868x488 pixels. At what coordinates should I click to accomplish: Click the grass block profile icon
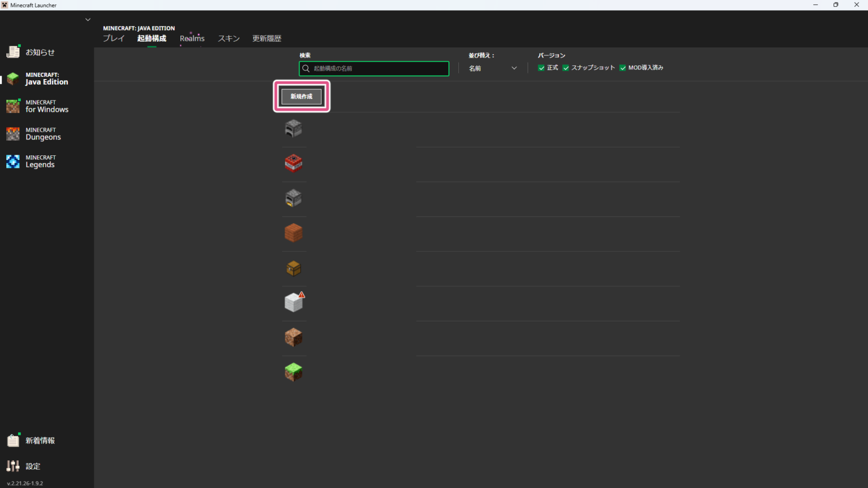(x=293, y=372)
